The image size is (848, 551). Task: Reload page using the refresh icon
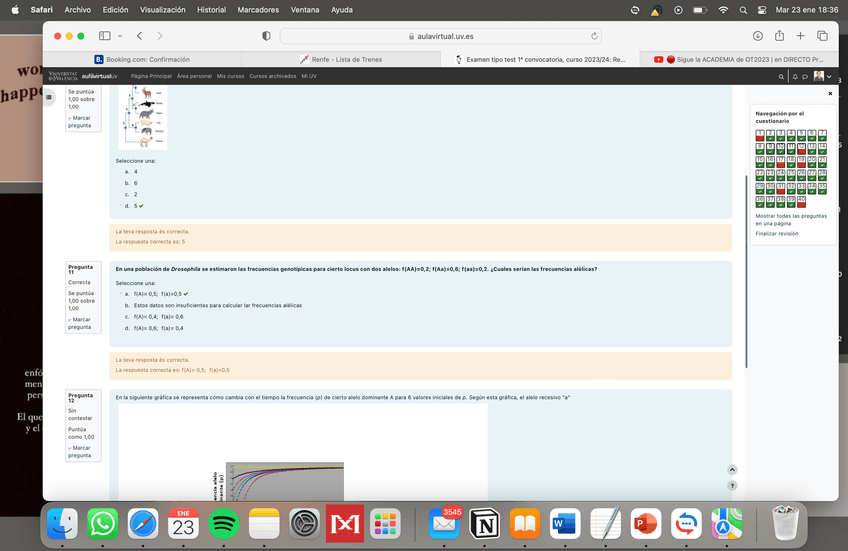point(594,36)
